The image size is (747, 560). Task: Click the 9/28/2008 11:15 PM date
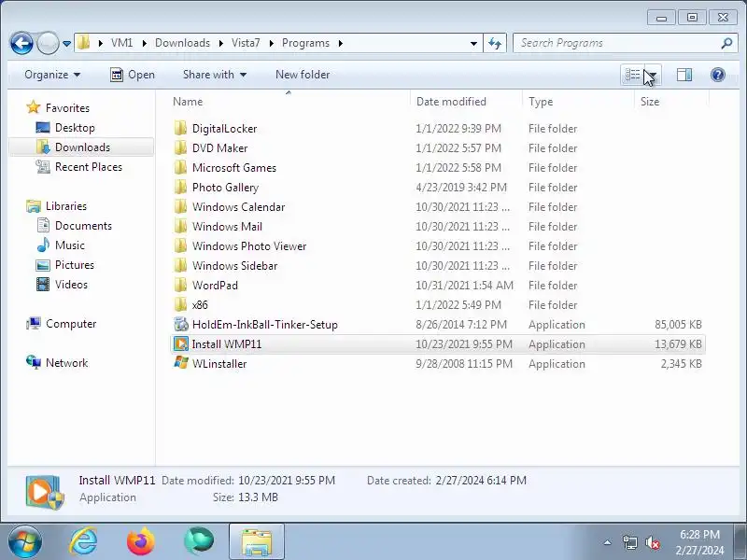pyautogui.click(x=464, y=363)
